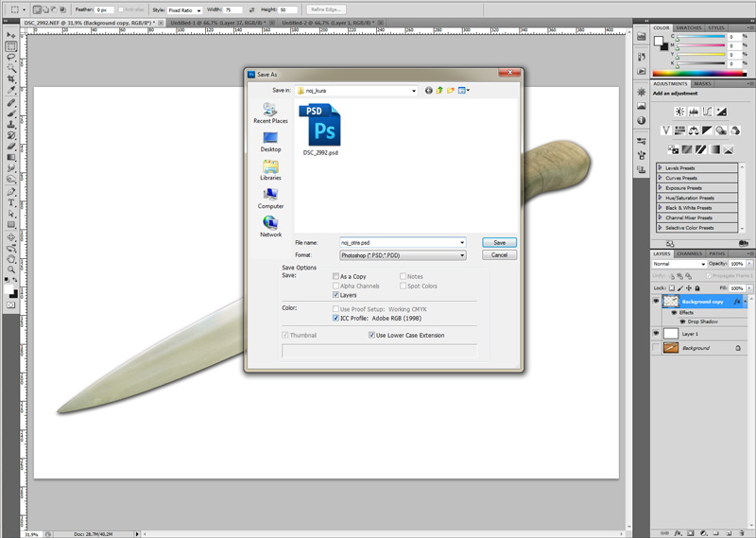Click Delete layer trash icon
Screen dimensions: 756x538
pos(743,533)
